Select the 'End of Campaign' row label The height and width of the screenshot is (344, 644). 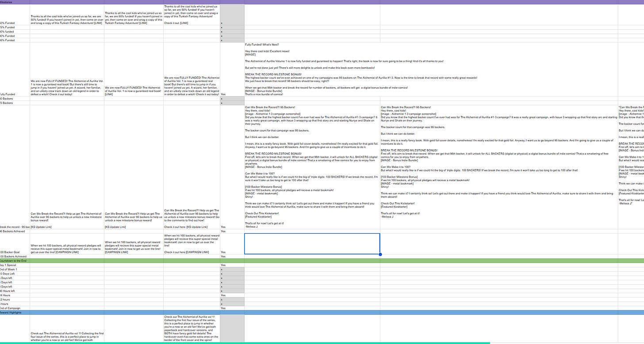coord(10,308)
